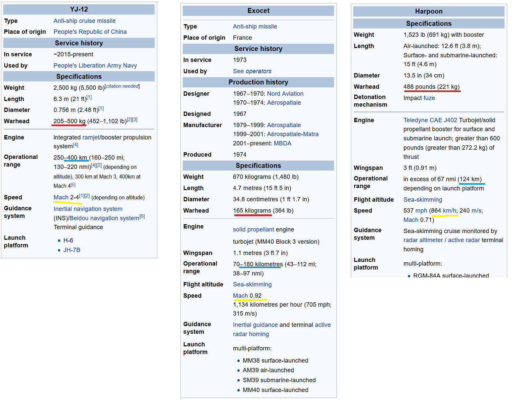
Task: Click the Specifications header in Harpoon box
Action: click(429, 24)
